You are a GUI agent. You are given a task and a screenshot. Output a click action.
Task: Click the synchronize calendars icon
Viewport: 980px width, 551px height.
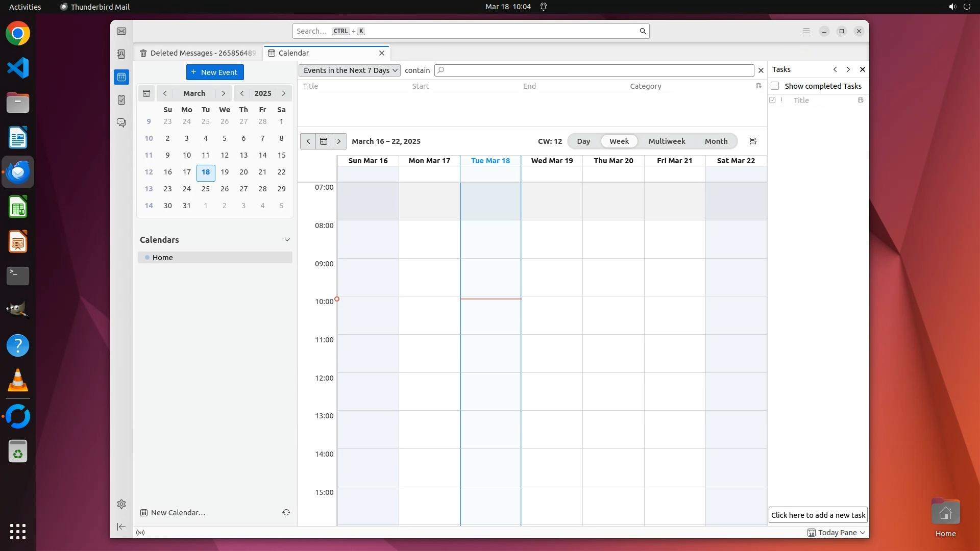pyautogui.click(x=286, y=512)
